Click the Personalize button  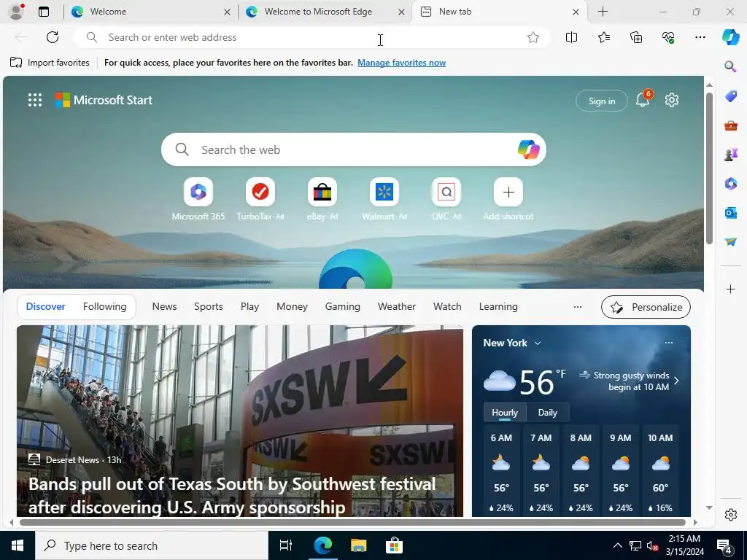646,307
